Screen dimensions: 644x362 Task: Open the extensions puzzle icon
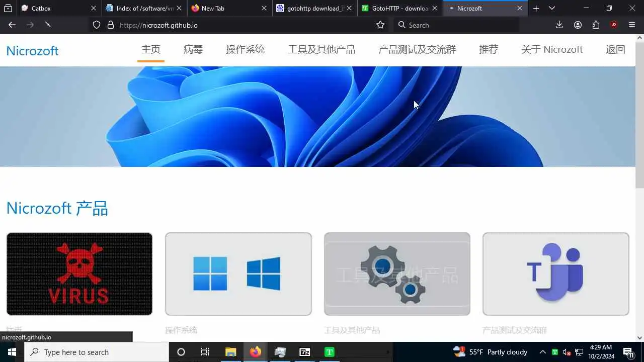(596, 25)
